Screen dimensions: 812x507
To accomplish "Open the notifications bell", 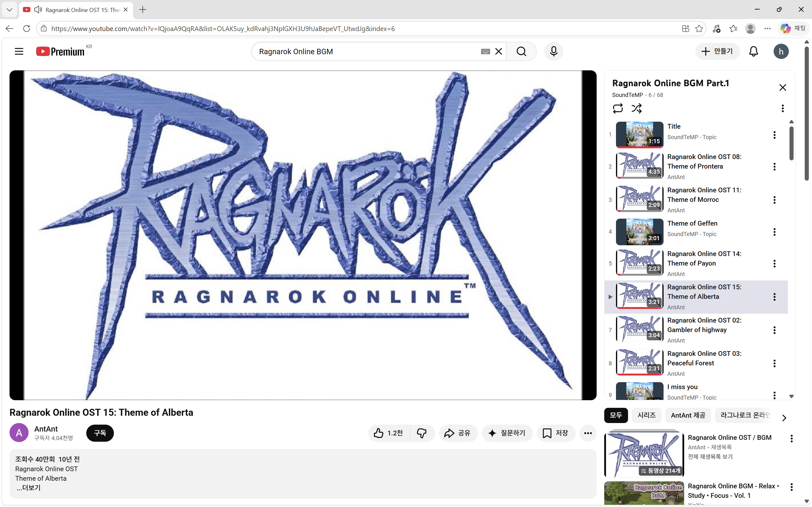I will 754,51.
